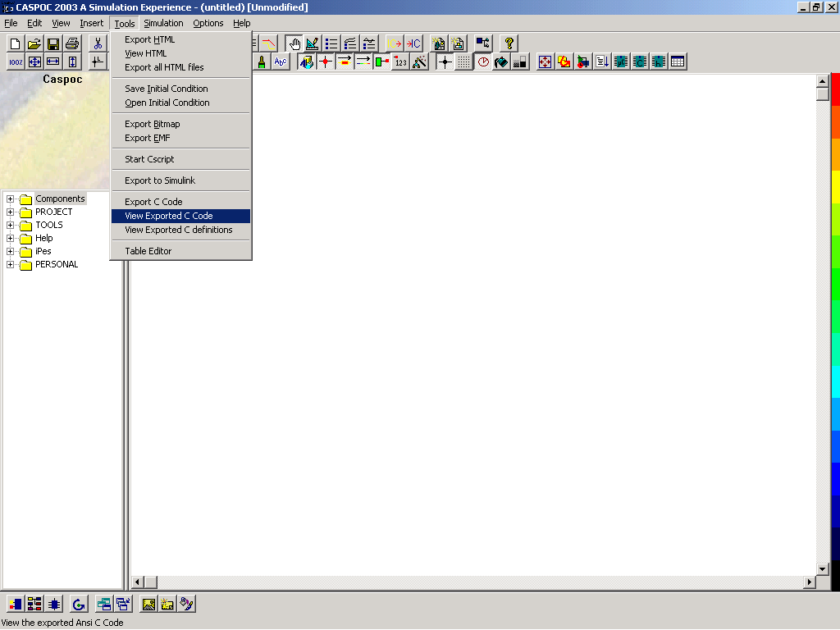This screenshot has width=840, height=630.
Task: Open the Options menu
Action: click(x=208, y=23)
